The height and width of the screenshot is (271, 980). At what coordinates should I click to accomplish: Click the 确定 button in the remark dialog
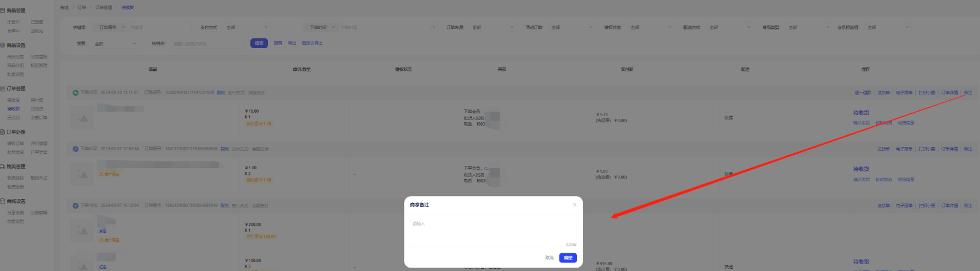[x=568, y=258]
